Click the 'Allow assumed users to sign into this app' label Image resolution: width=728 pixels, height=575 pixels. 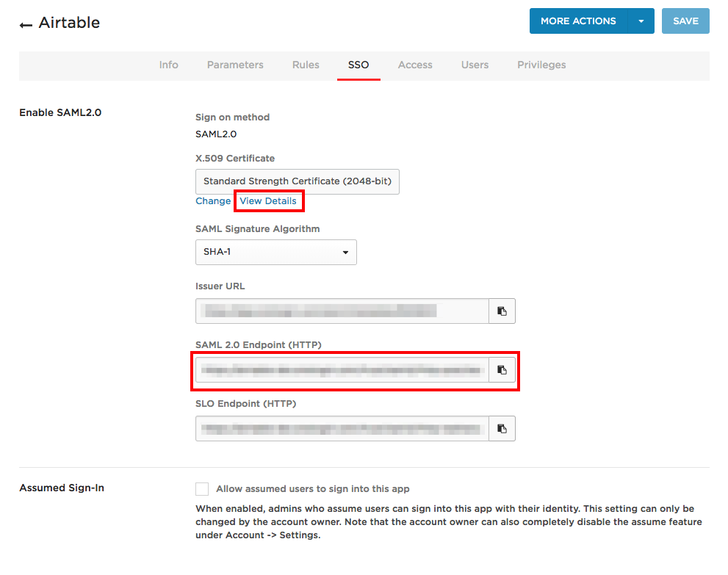pos(313,488)
